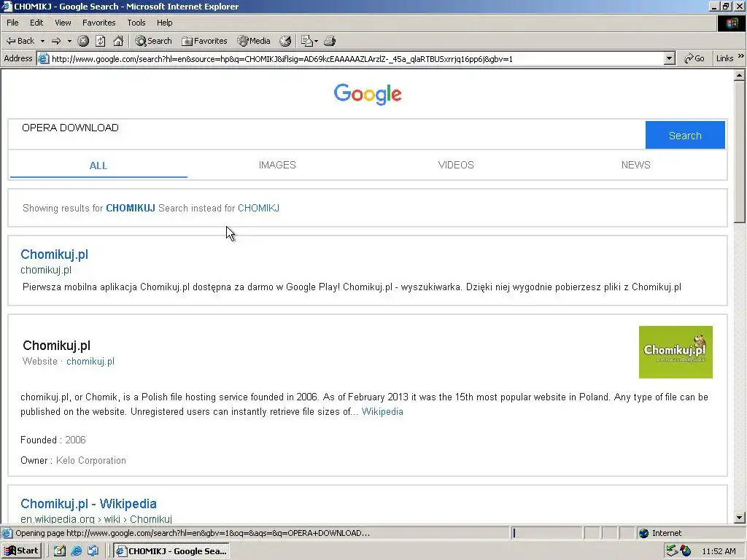Click the CHOMIKJ - Google Search taskbar button
The image size is (747, 560).
click(x=172, y=551)
